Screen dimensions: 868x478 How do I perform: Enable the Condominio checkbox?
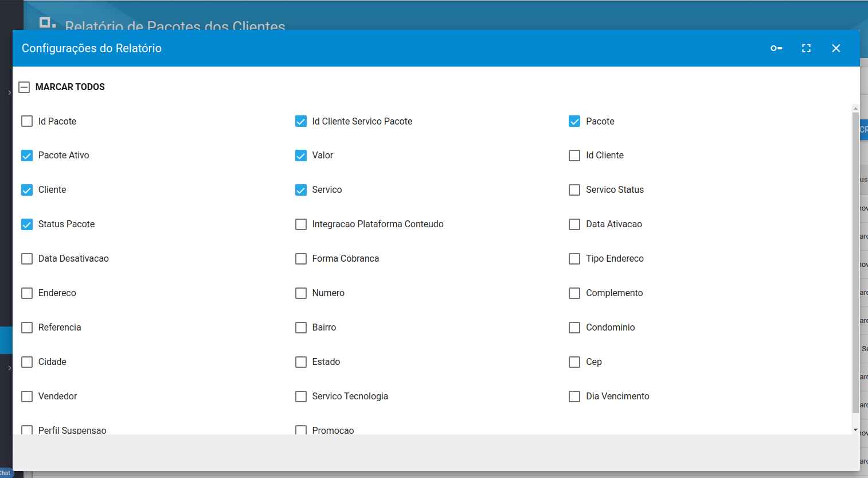point(574,328)
